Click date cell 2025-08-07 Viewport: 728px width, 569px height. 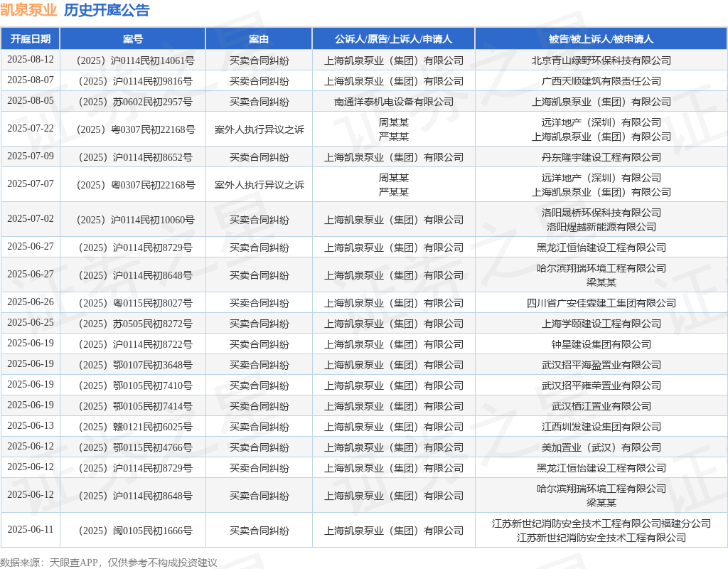(31, 80)
